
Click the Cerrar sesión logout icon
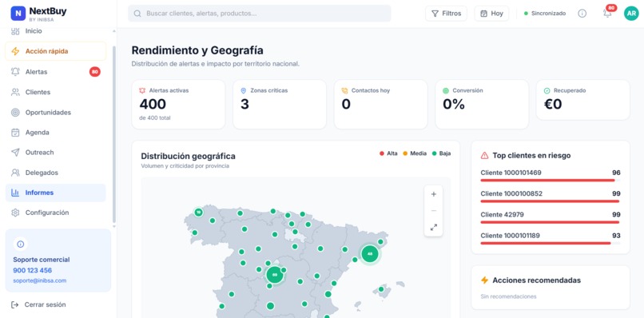(15, 305)
